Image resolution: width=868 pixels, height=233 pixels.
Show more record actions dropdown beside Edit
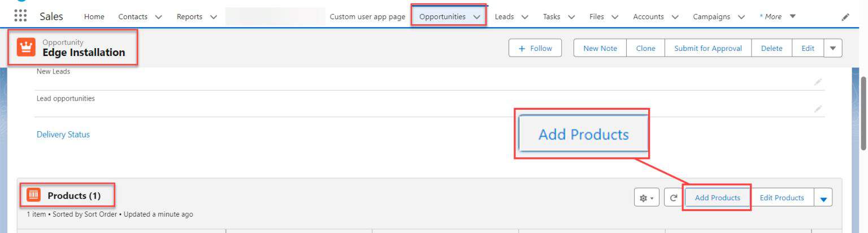[833, 48]
